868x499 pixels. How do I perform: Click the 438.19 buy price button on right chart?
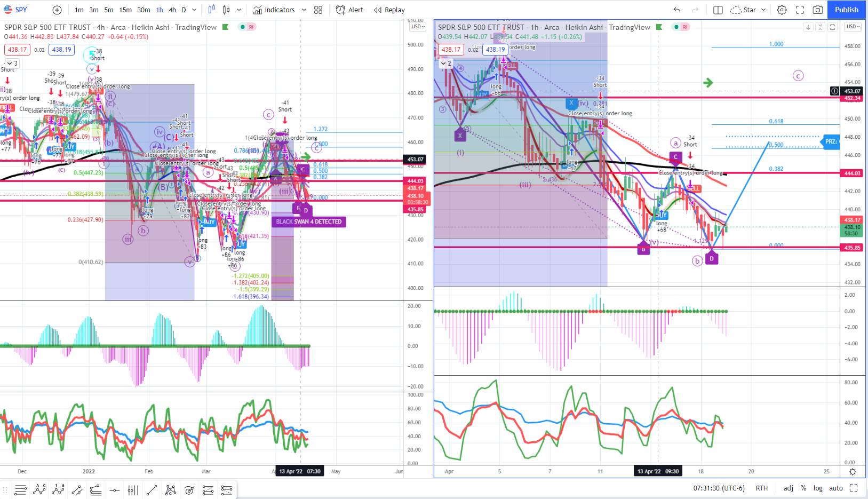[x=496, y=50]
